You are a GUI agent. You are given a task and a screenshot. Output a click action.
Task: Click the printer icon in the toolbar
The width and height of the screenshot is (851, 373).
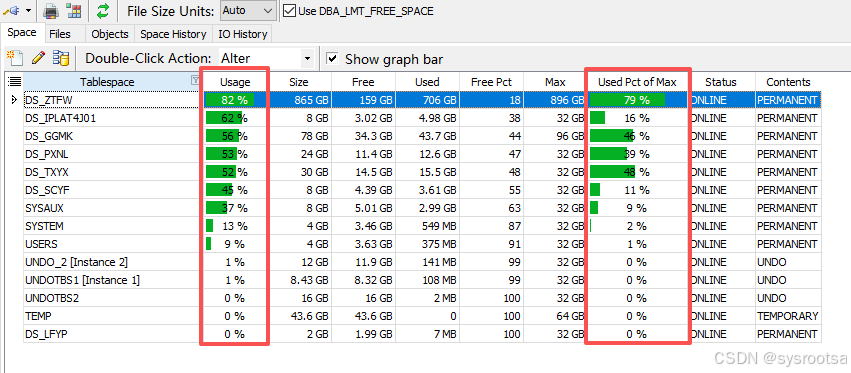pos(51,10)
